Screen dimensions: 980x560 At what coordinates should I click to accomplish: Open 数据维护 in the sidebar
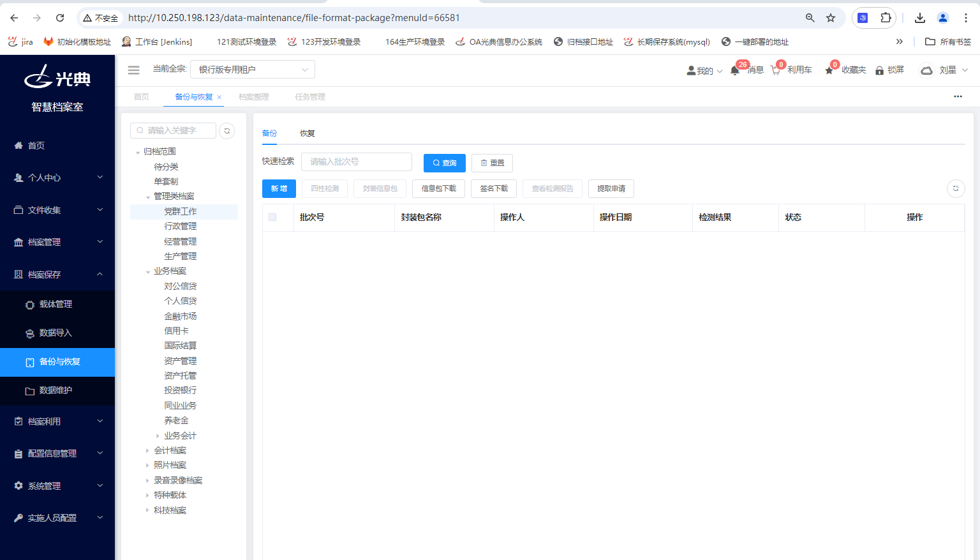57,391
